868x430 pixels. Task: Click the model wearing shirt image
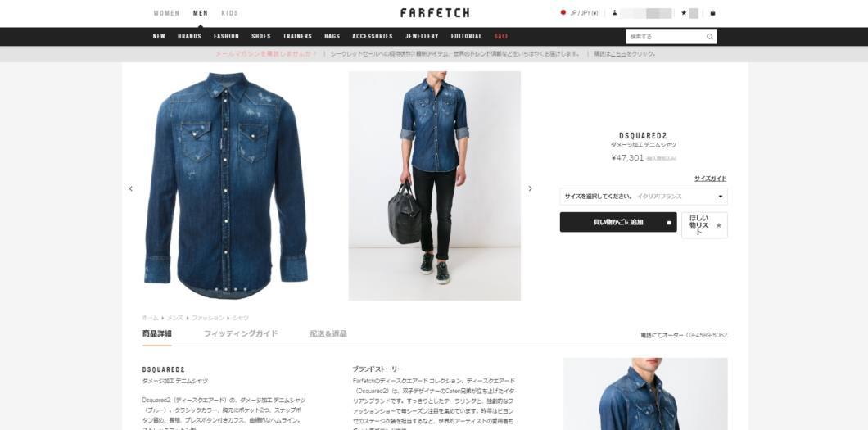435,185
